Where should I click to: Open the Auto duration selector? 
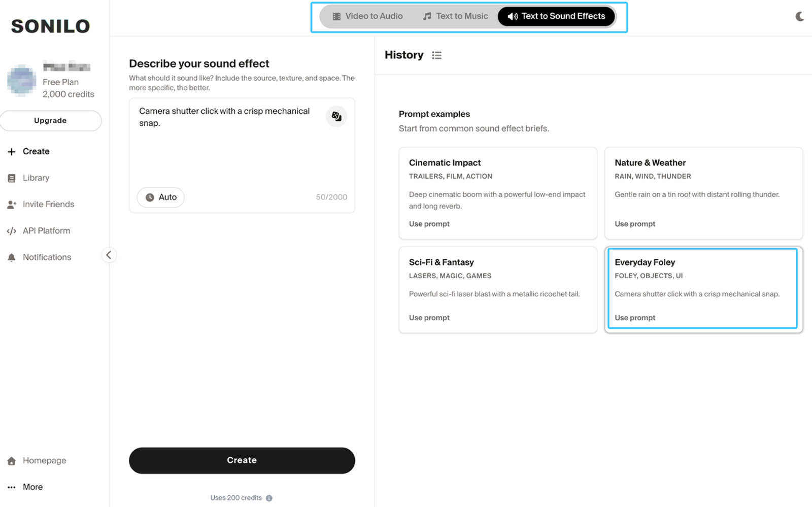(x=161, y=197)
